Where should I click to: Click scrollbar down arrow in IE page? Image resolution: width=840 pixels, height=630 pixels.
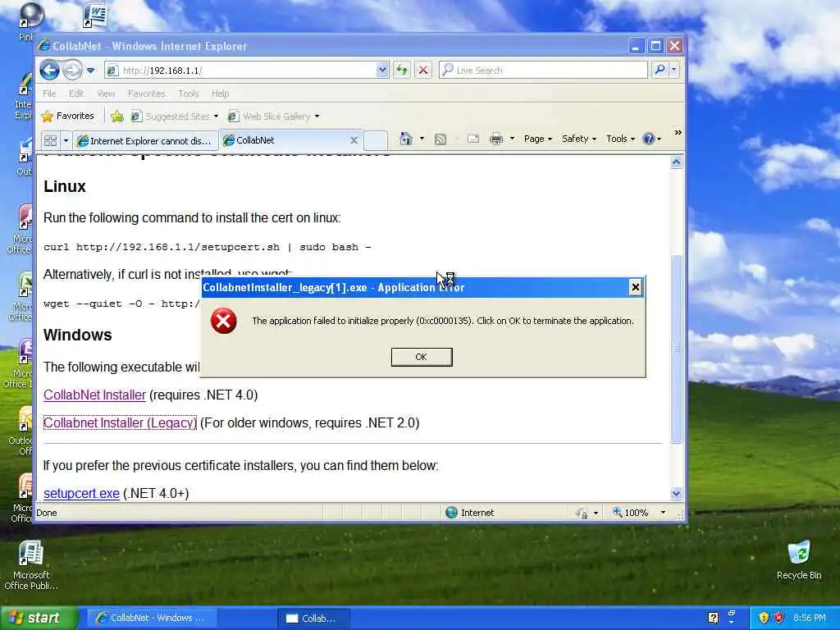coord(677,493)
